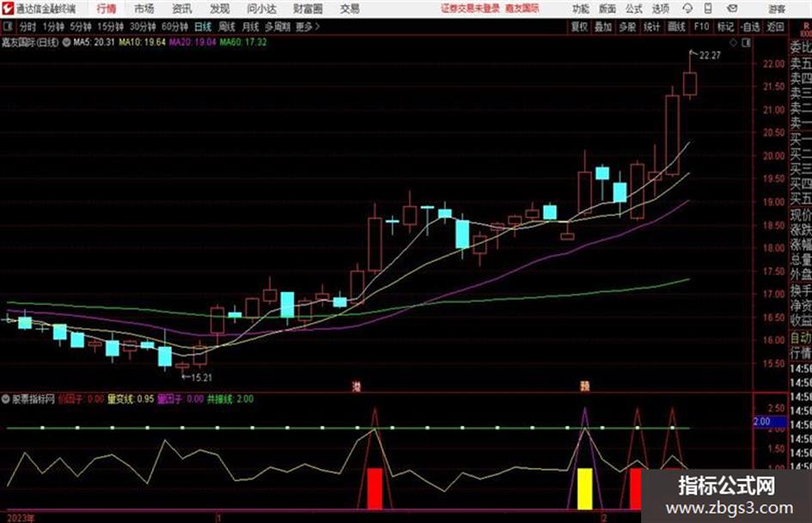Screen dimensions: 812x523
Task: Click the 22.27 high price label
Action: [710, 56]
